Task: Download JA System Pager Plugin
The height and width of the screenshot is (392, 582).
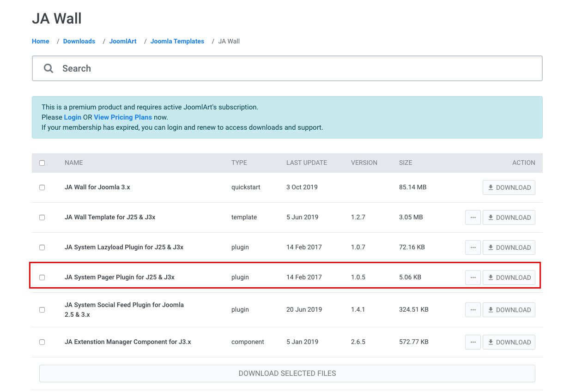Action: click(x=509, y=277)
